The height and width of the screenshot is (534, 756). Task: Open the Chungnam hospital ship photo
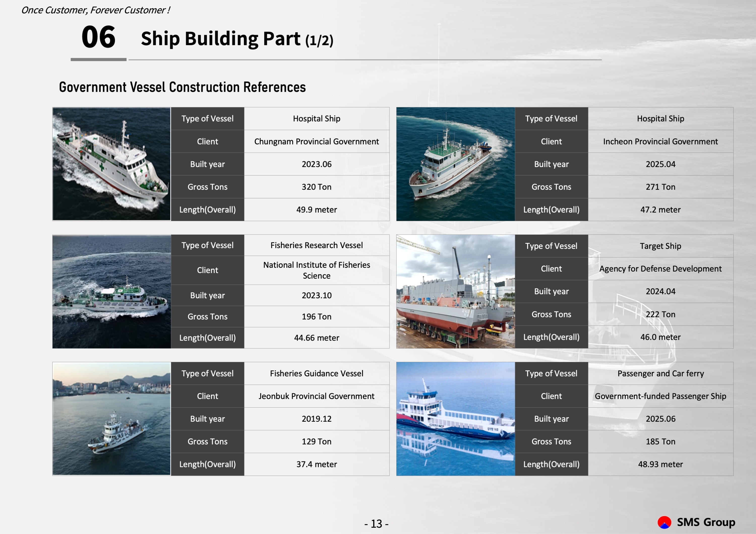click(x=112, y=164)
